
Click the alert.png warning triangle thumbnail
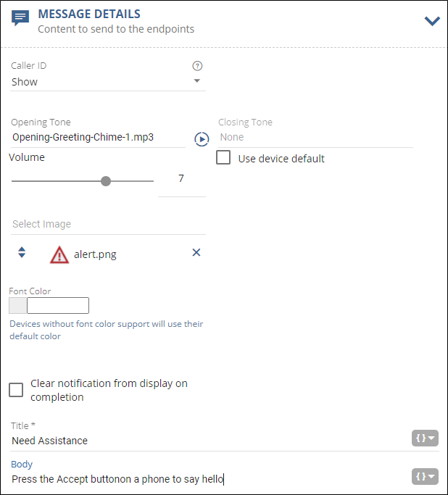(59, 254)
